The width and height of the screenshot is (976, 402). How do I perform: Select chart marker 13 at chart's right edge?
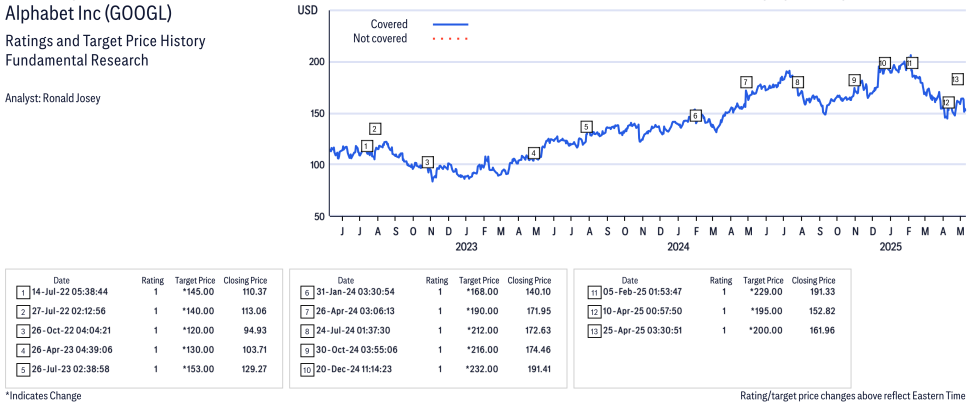(957, 79)
